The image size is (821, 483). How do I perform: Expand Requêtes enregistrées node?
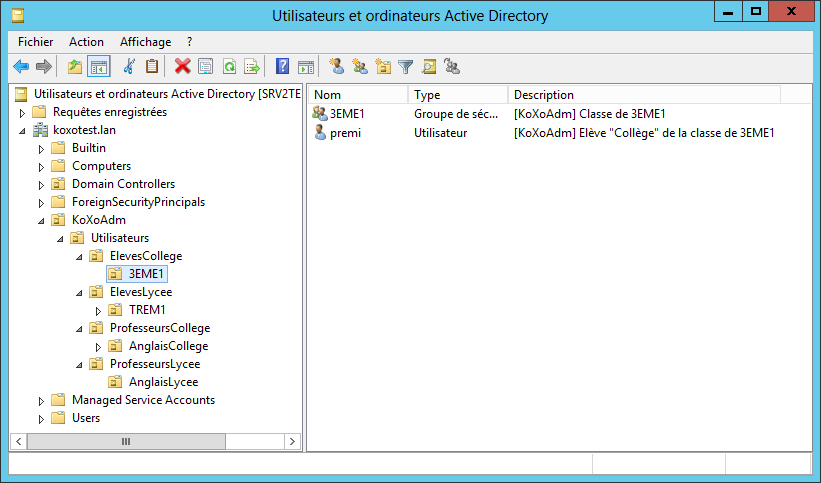(x=22, y=113)
